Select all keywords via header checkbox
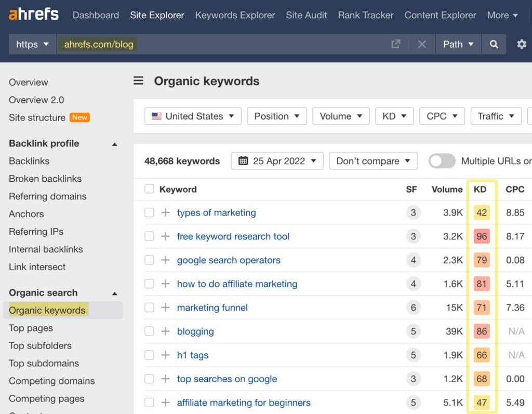 pos(149,189)
